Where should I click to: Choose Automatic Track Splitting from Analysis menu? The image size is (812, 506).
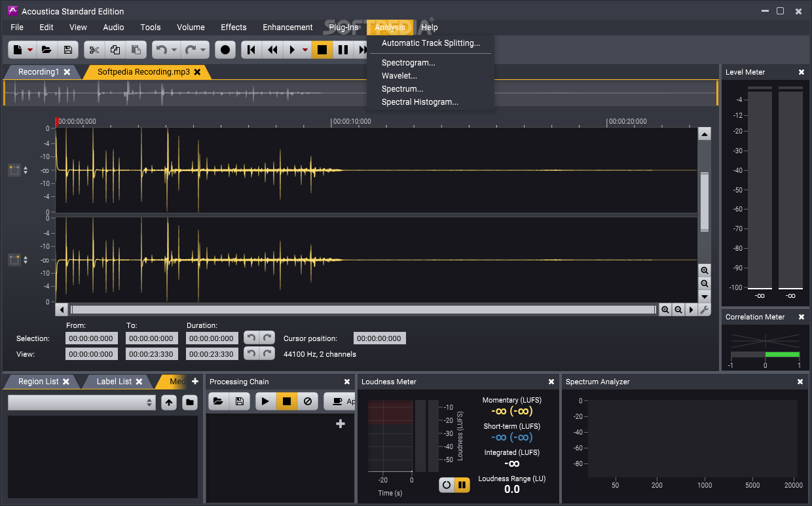point(431,43)
